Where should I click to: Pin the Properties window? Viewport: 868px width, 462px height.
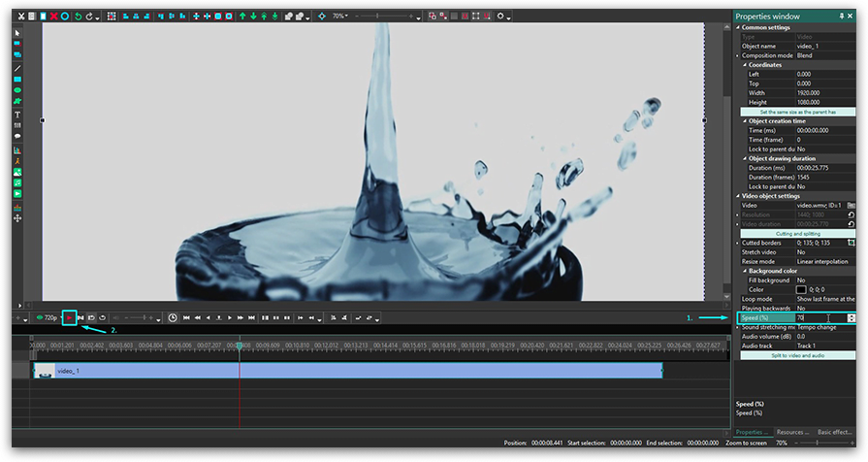pyautogui.click(x=842, y=16)
